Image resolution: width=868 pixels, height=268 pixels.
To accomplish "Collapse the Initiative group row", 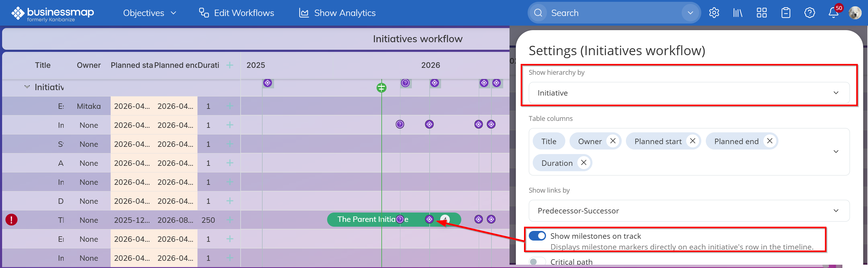I will click(27, 87).
